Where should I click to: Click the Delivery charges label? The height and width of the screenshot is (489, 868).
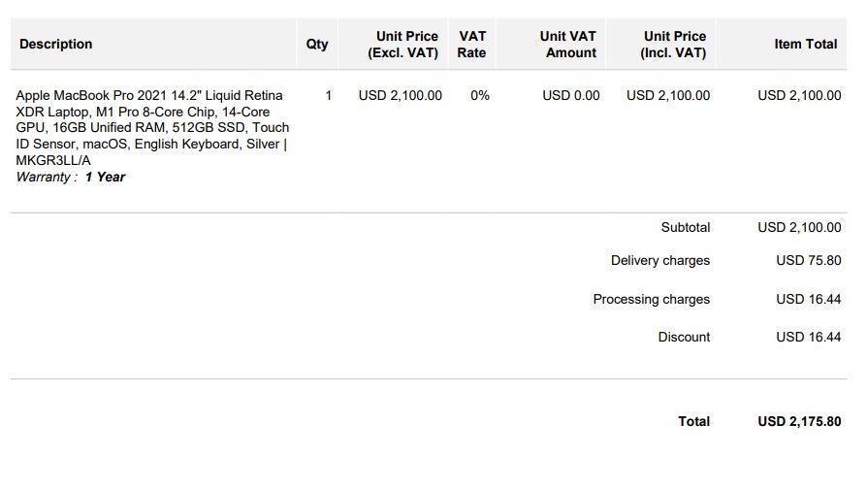tap(659, 261)
